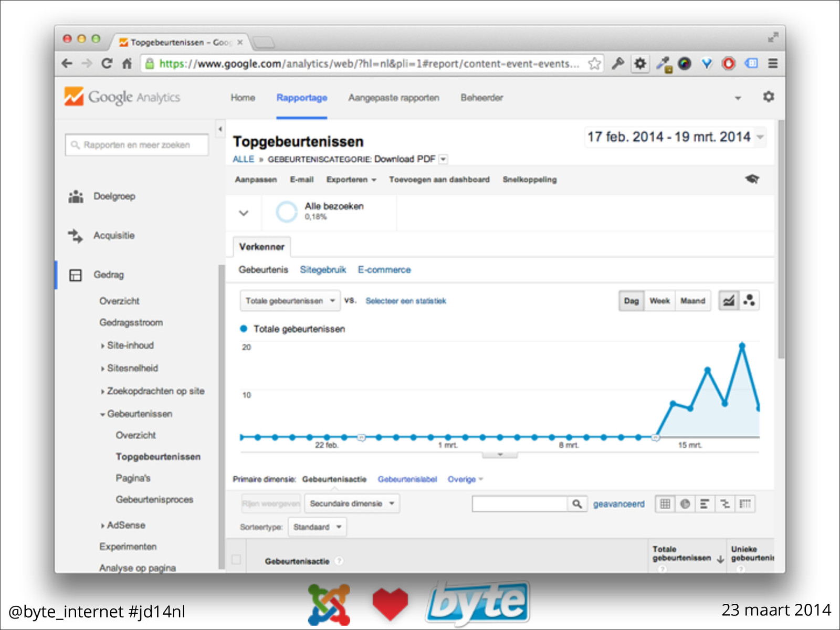
Task: Bookmark page with the star icon
Action: (594, 64)
